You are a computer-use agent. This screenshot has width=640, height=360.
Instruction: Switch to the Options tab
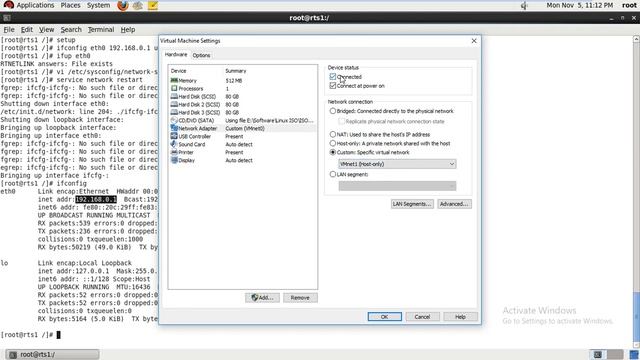(202, 55)
